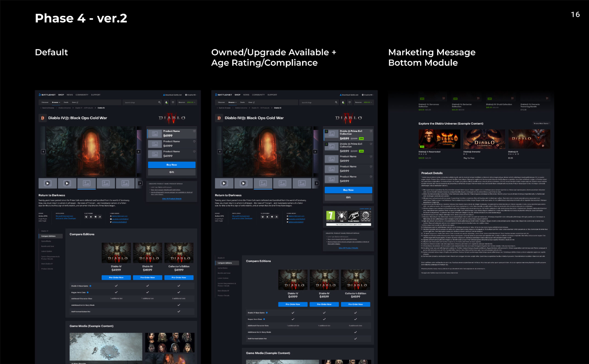Click PlayStation platform icon in Default mockup
The image size is (589, 364).
point(100,217)
